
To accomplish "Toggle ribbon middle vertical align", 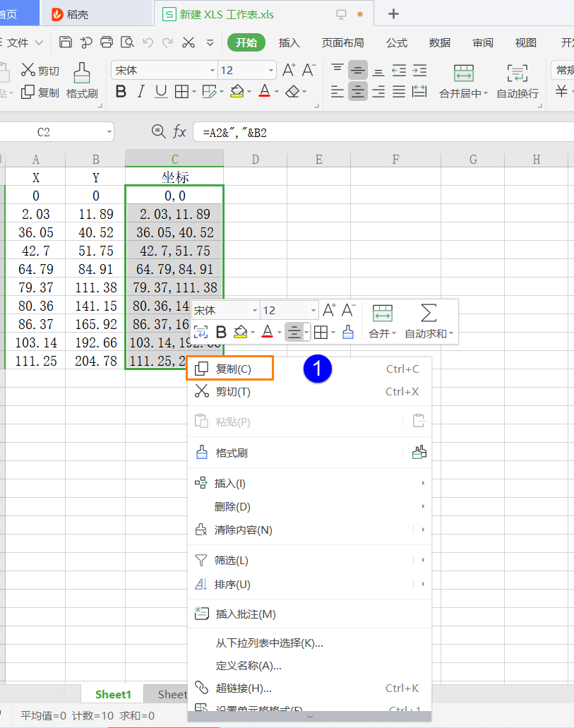I will [357, 70].
